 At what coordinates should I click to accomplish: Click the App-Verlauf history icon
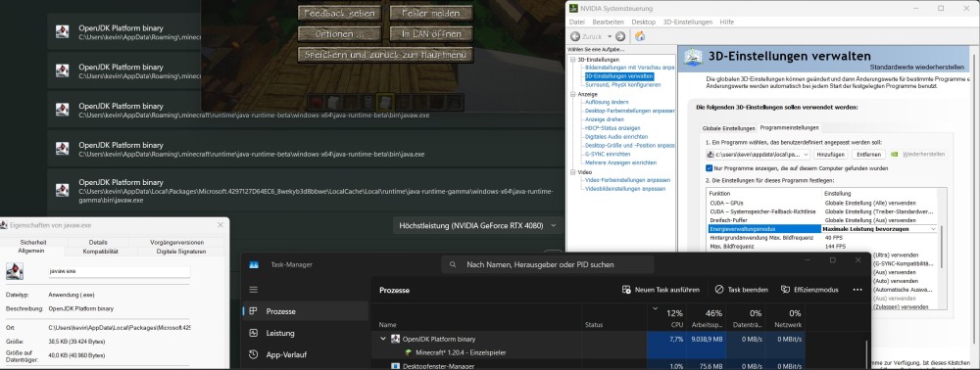[x=253, y=354]
